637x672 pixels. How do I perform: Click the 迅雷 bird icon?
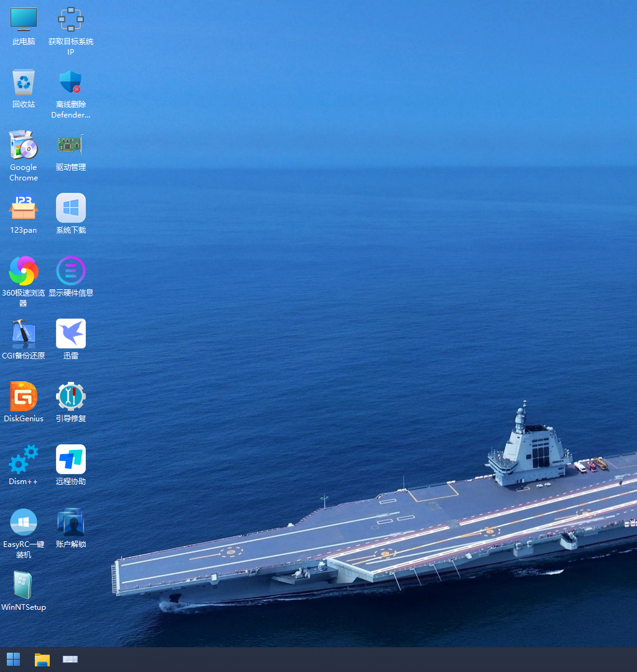71,334
